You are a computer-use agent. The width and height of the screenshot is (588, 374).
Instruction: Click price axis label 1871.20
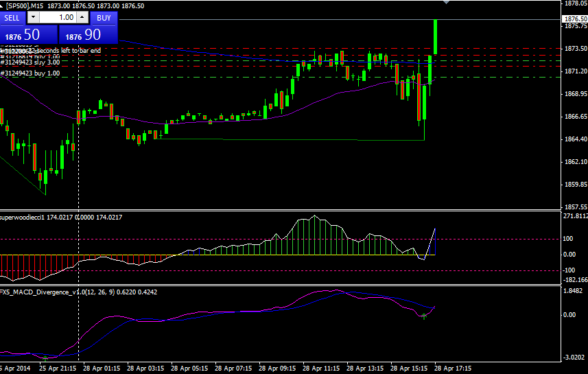(x=575, y=71)
